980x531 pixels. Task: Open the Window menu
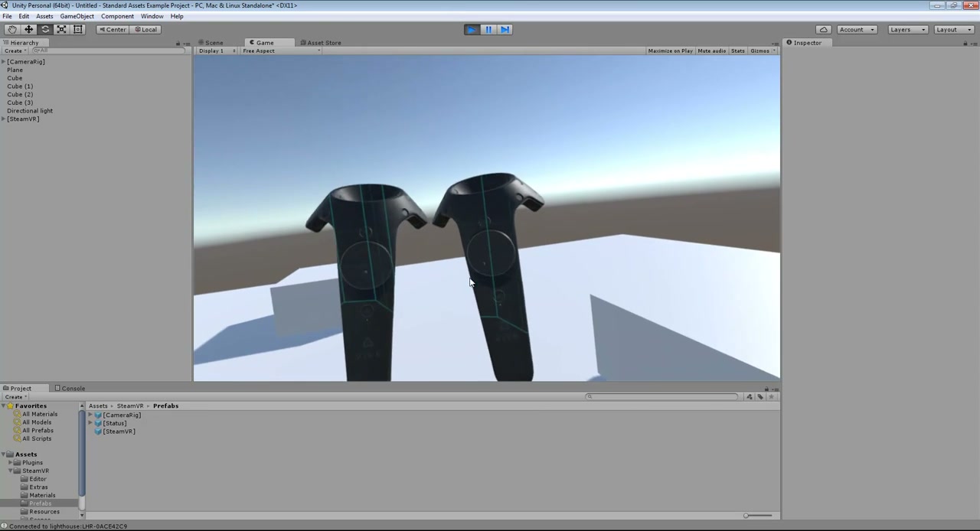152,16
